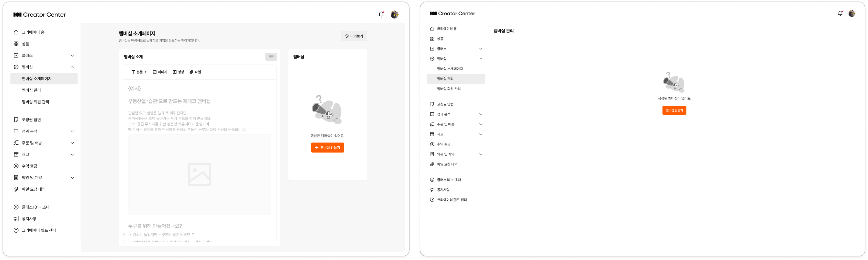
Task: Open 크리에이터 헬프 센터 question icon, 멤버십 소개페이지 sidebar
Action: click(16, 230)
